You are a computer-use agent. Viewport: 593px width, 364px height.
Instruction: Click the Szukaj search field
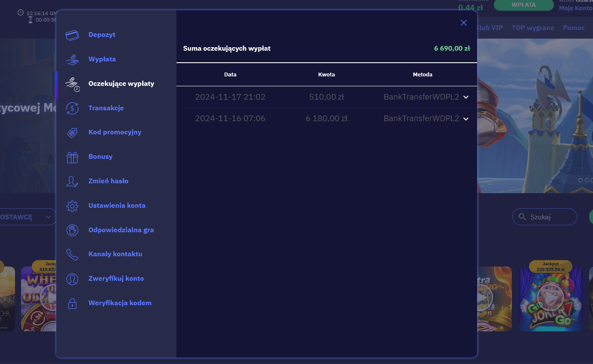(550, 217)
